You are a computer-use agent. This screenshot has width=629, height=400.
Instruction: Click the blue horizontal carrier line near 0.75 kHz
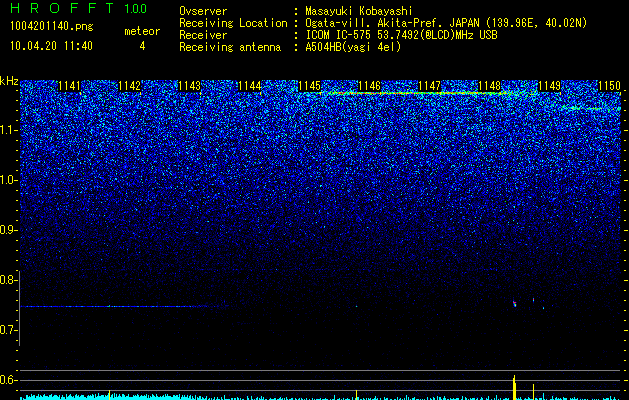pos(118,307)
